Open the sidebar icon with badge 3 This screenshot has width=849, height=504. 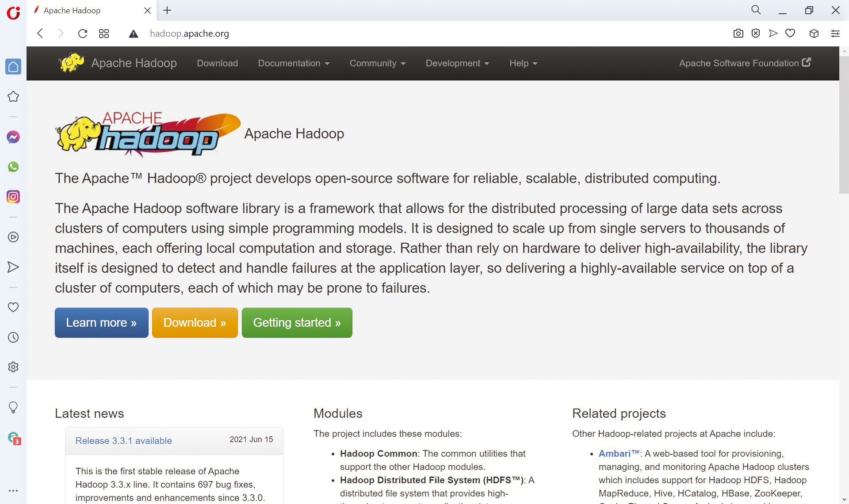[x=14, y=438]
